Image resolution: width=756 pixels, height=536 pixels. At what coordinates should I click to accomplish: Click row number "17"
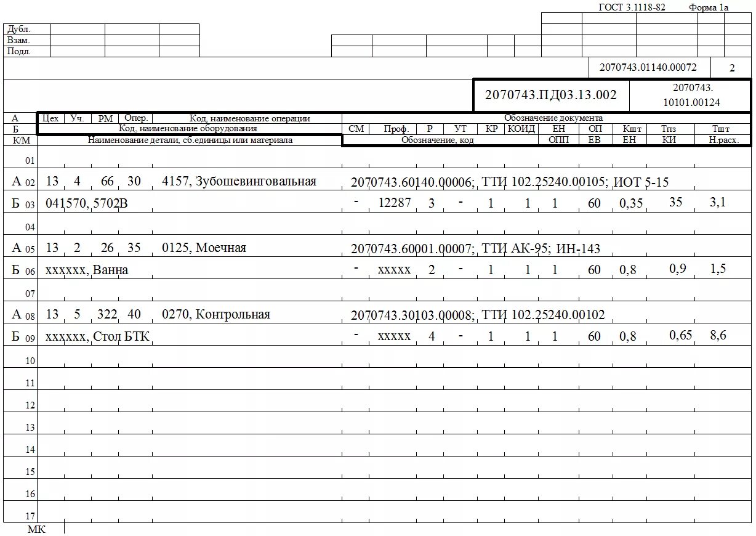(31, 516)
